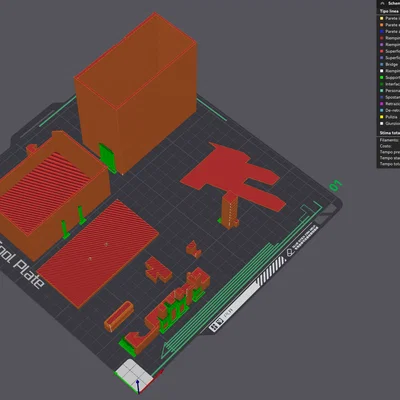Select the large flat red rectangle model

point(98,253)
